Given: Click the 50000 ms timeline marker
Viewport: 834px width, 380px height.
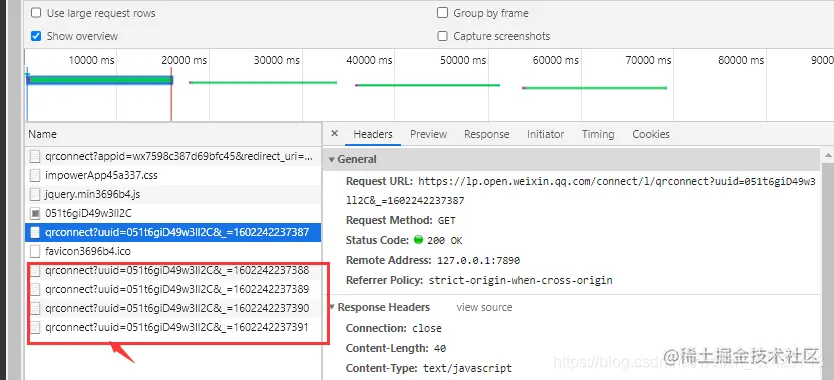Looking at the screenshot, I should pyautogui.click(x=463, y=60).
